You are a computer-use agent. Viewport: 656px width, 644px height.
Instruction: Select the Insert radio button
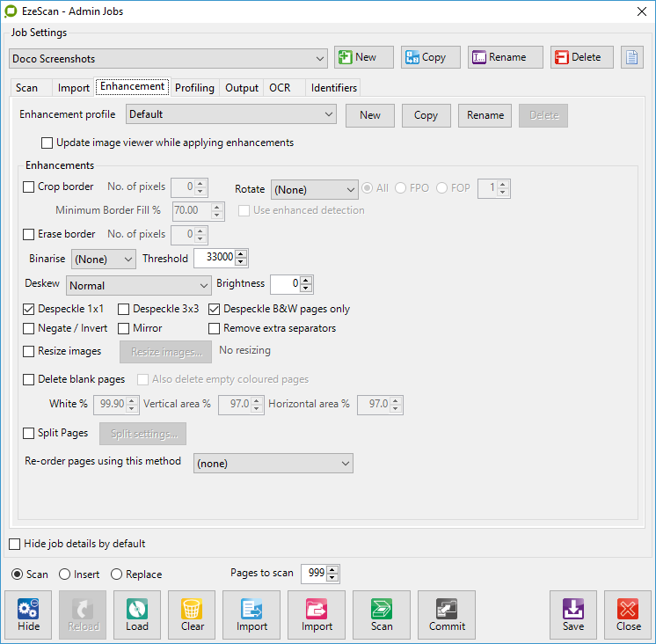(64, 574)
